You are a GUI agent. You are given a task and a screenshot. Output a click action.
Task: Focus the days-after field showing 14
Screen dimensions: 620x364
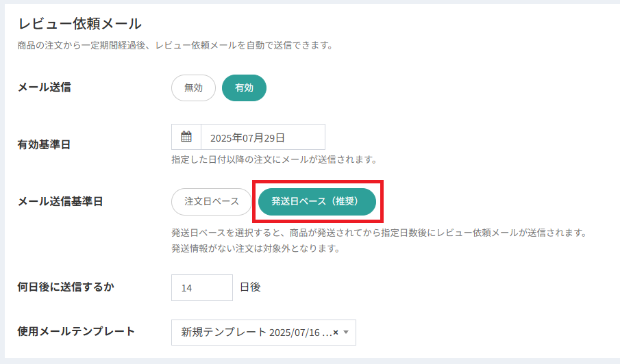201,287
